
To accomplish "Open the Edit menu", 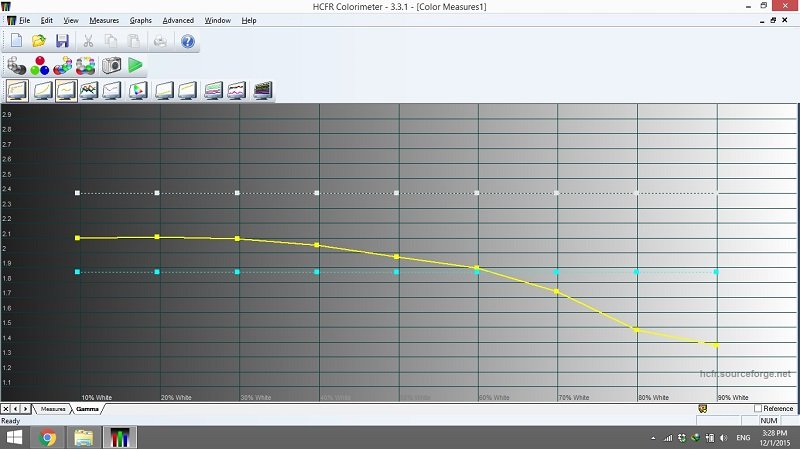I will (x=46, y=20).
